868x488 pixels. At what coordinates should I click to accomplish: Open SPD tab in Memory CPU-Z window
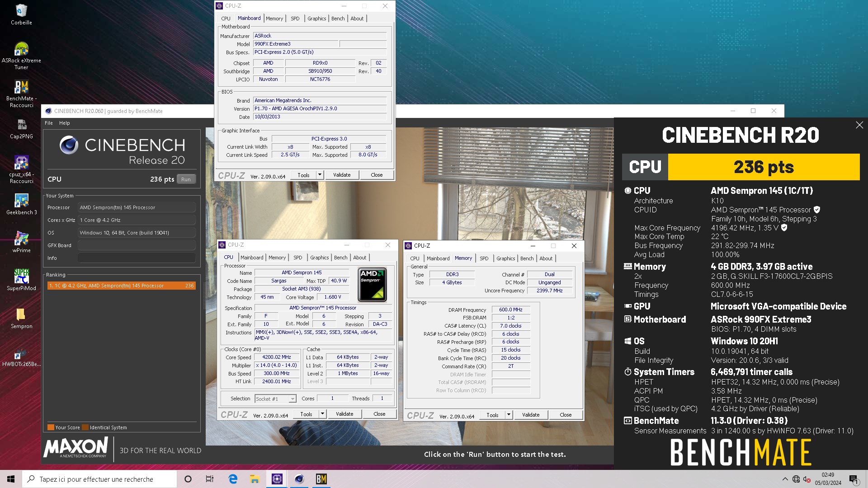(484, 258)
